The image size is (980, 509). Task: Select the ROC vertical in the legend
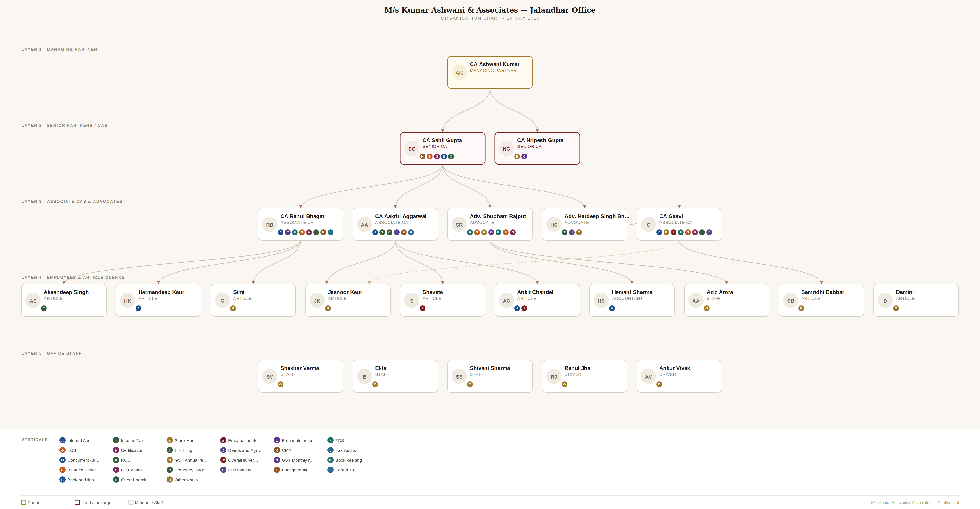[122, 460]
